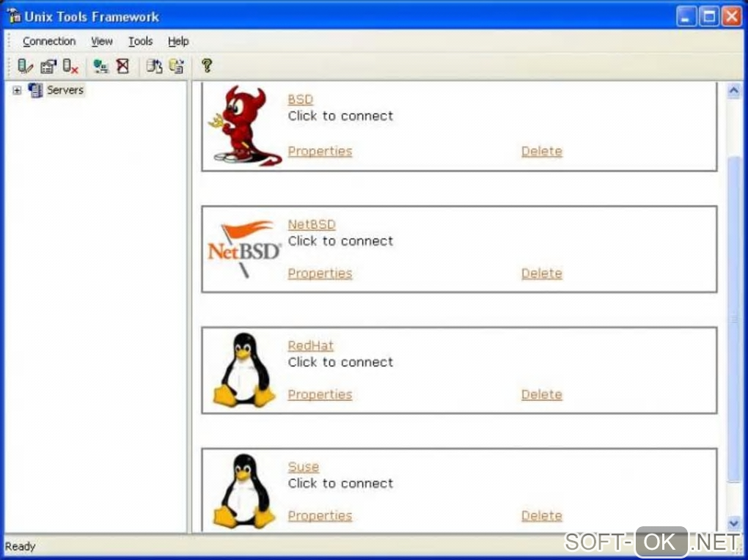The image size is (748, 560).
Task: Open the Tools menu
Action: coord(140,42)
